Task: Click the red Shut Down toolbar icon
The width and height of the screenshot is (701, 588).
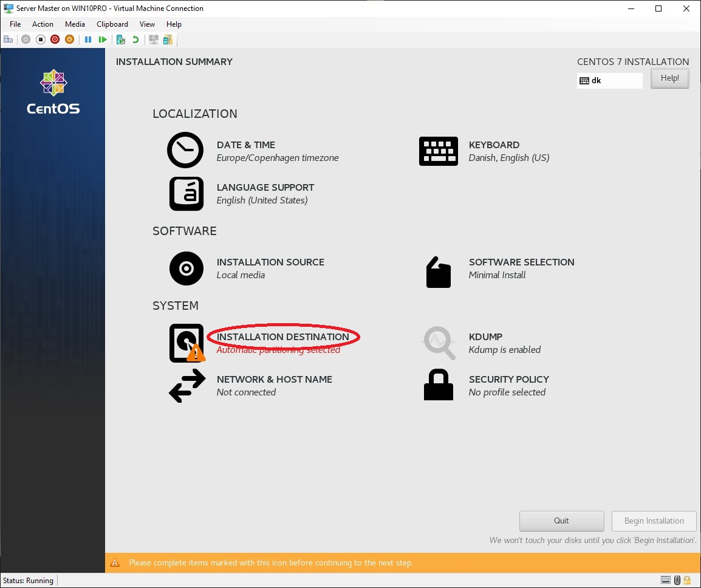Action: (55, 39)
